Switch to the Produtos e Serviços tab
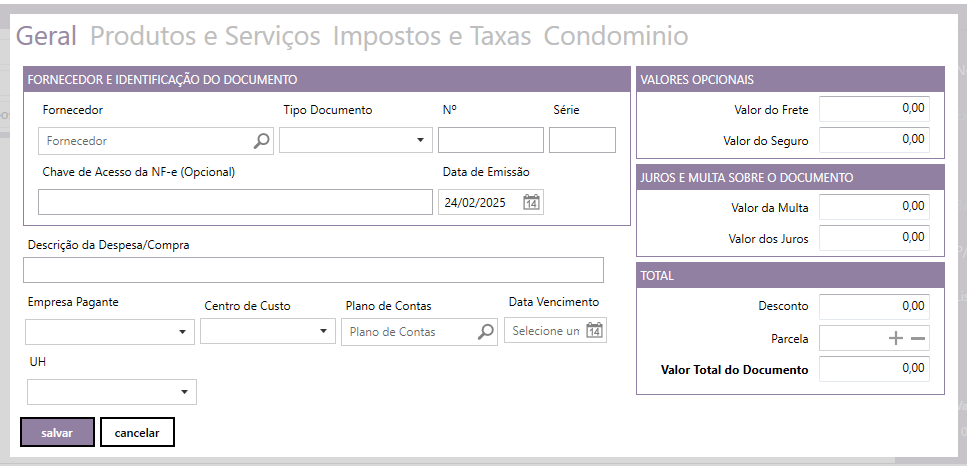 coord(205,37)
